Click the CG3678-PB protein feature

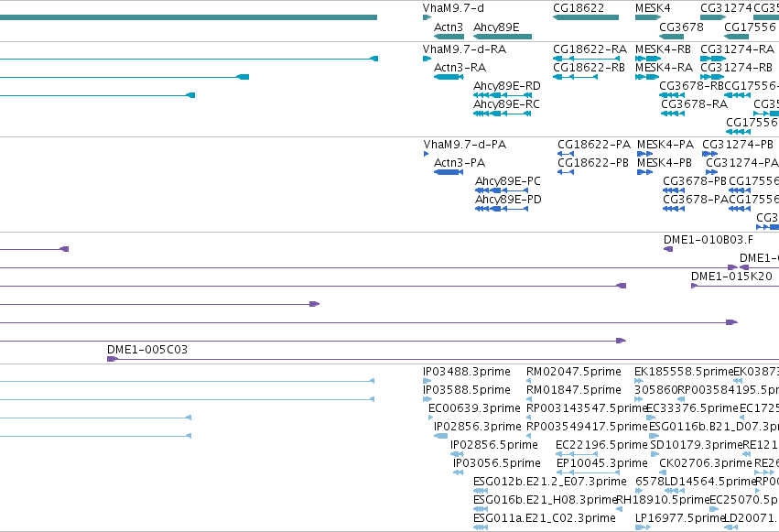(674, 190)
